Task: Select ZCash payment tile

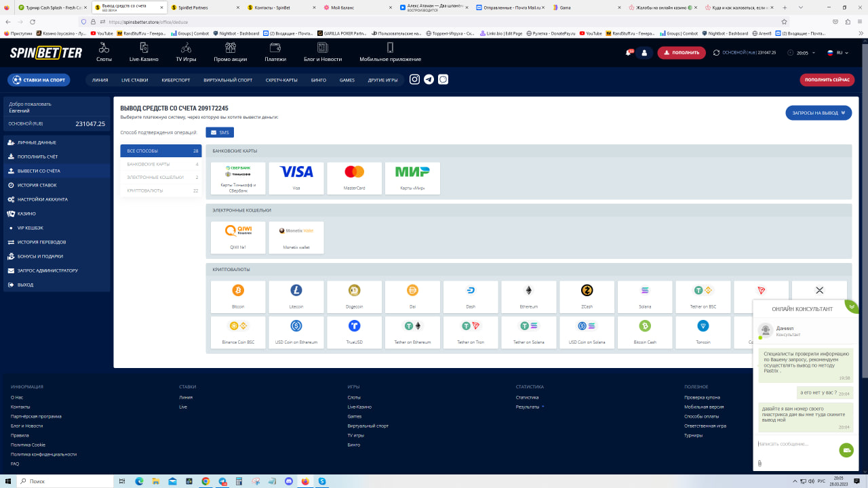Action: pyautogui.click(x=587, y=298)
